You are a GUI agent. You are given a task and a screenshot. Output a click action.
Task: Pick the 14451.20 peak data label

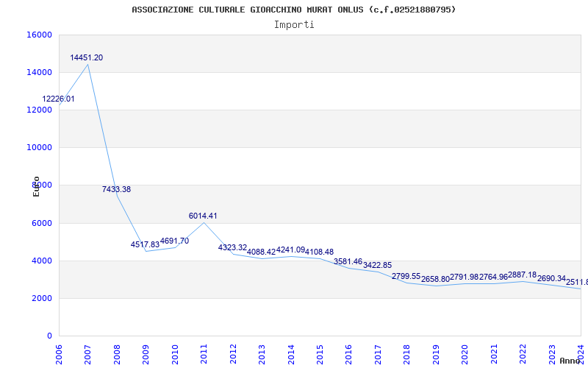(87, 58)
